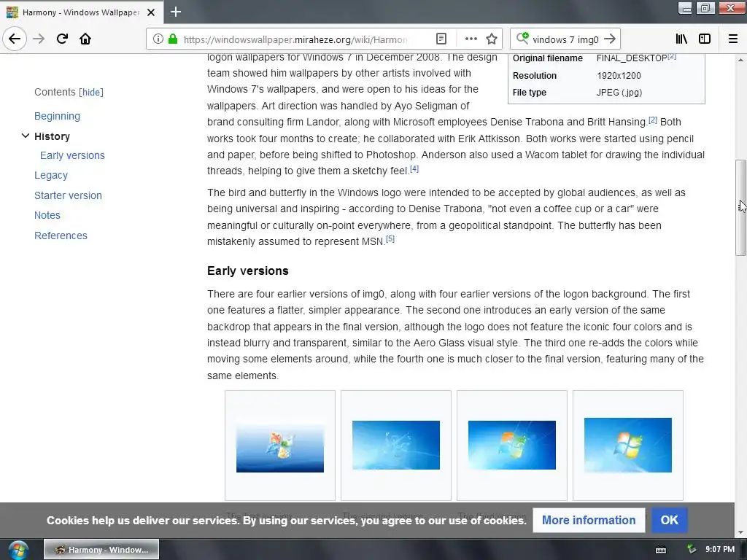The width and height of the screenshot is (747, 560).
Task: Accept cookies with OK button
Action: tap(670, 520)
